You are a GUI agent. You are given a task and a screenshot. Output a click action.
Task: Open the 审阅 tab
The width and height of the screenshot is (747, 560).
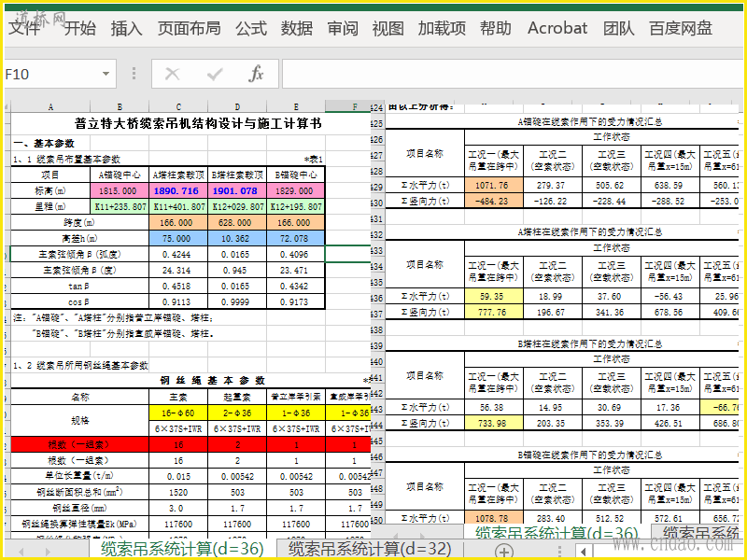[x=343, y=28]
